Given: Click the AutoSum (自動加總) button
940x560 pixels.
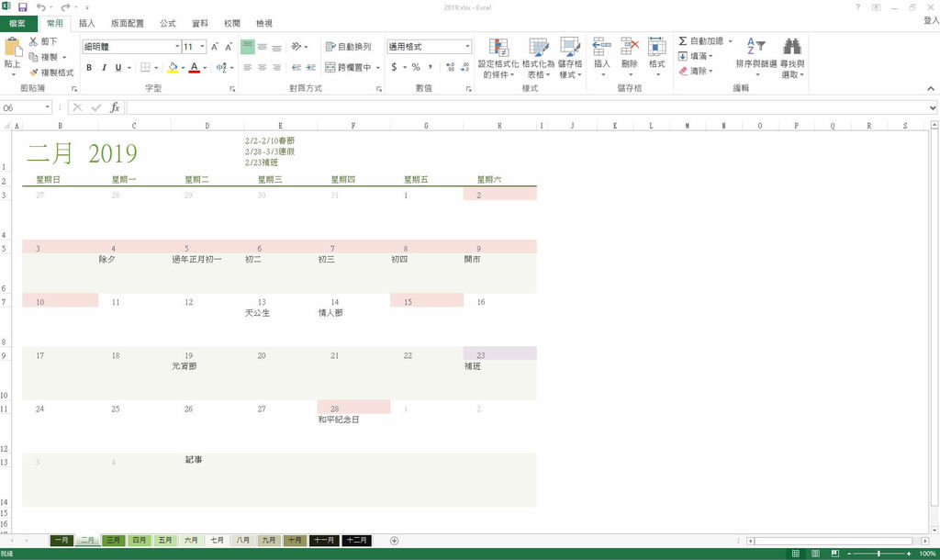Looking at the screenshot, I should [700, 40].
